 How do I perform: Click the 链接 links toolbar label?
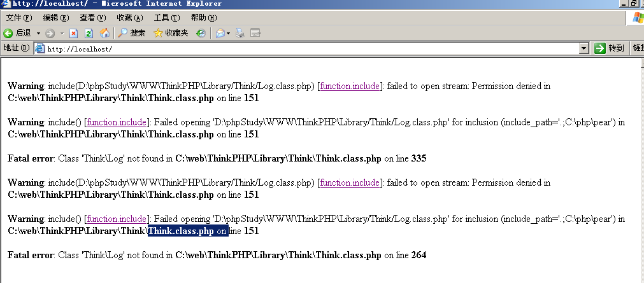[638, 48]
